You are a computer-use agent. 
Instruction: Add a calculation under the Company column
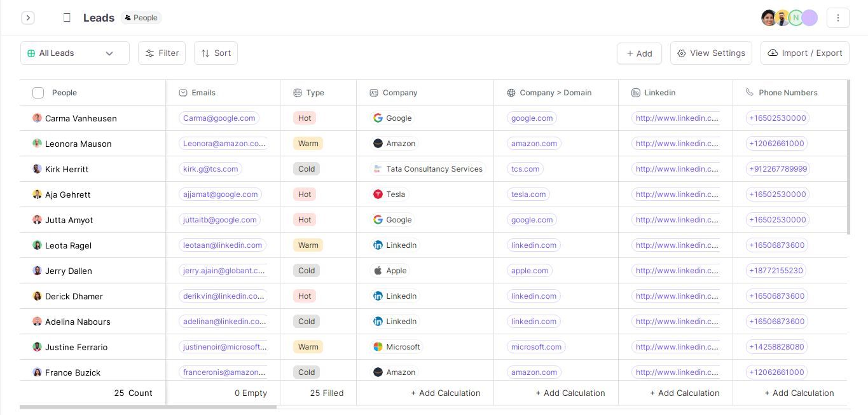[445, 393]
